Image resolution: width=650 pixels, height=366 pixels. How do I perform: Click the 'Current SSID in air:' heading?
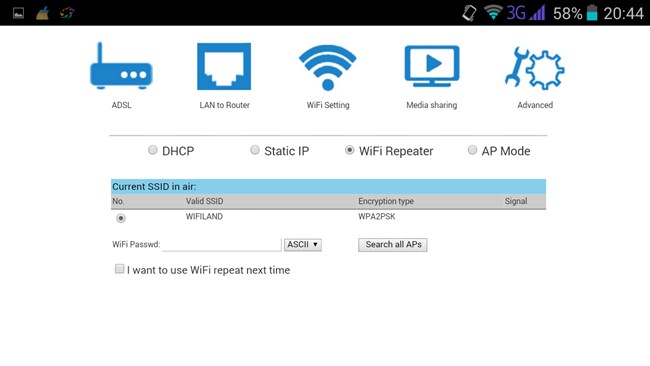tap(154, 187)
